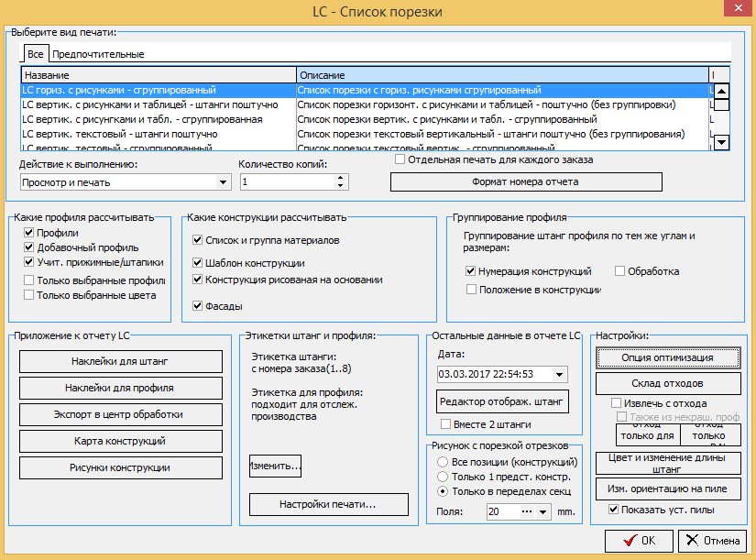Click the ellipsis button in Поля field
This screenshot has height=560, width=756.
[x=527, y=511]
